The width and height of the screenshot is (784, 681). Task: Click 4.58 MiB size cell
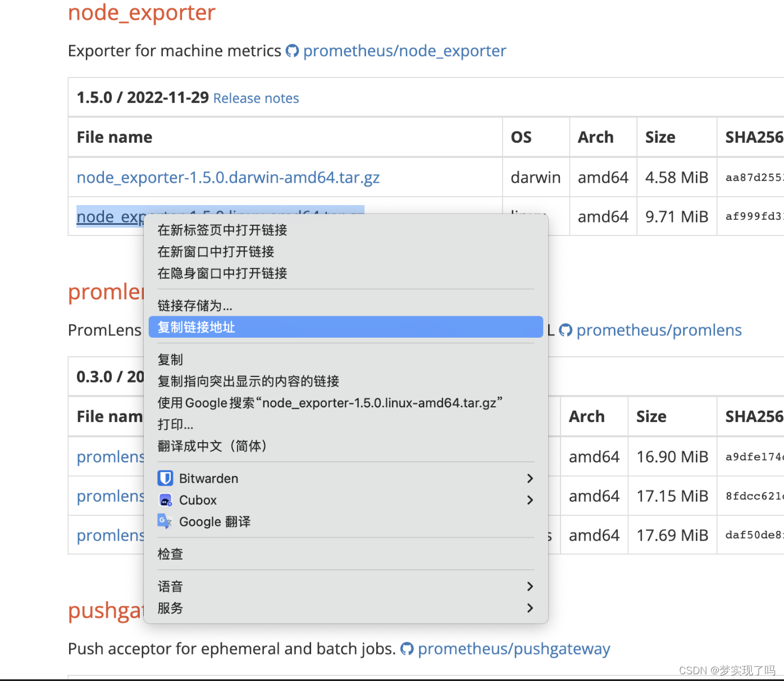tap(677, 178)
